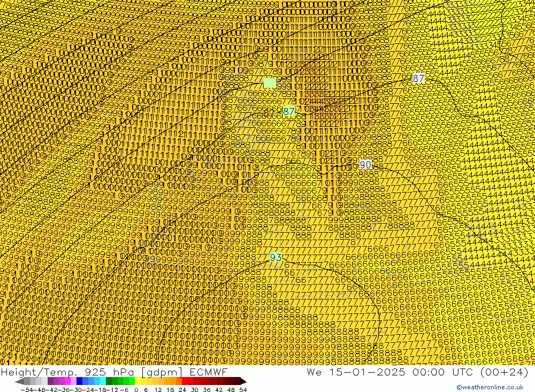
Task: Click the 93 contour height label
Action: click(x=276, y=257)
